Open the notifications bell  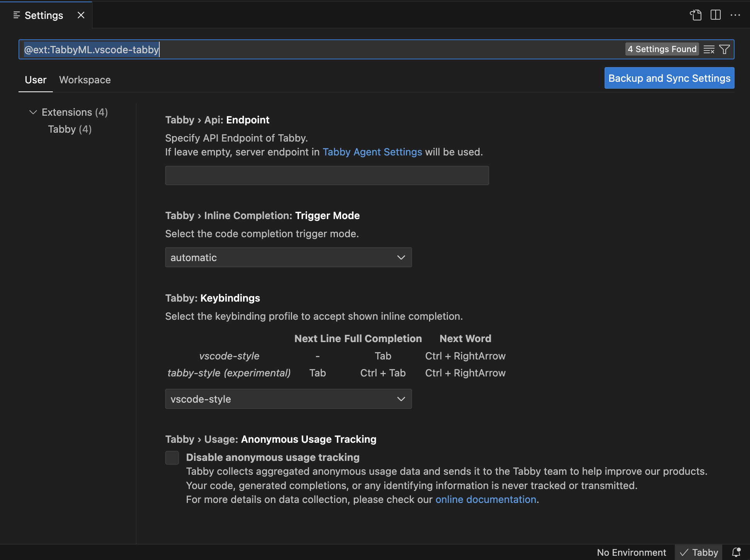tap(736, 552)
